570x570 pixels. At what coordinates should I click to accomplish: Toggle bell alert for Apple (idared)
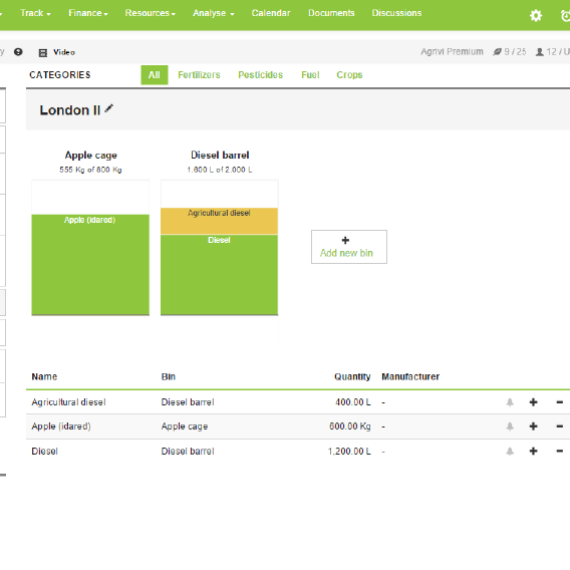click(x=510, y=426)
